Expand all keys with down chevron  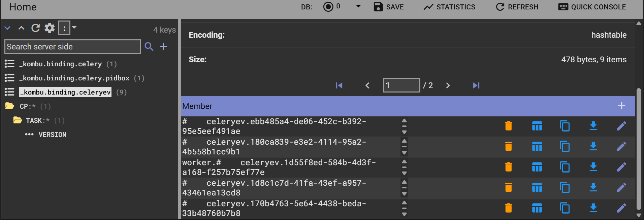[7, 28]
